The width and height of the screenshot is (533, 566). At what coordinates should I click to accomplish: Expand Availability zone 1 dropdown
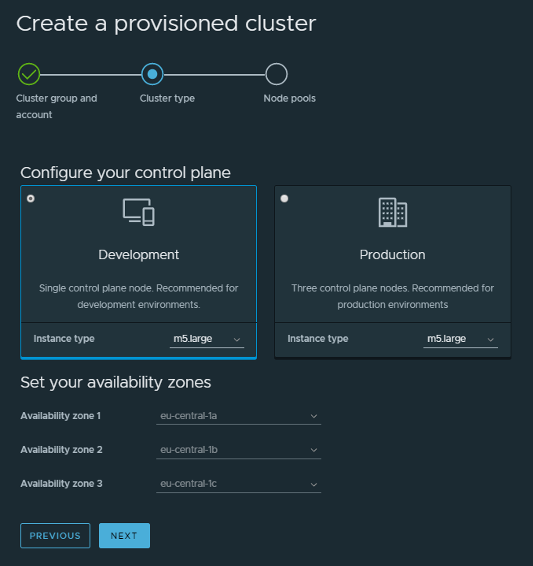click(x=239, y=416)
